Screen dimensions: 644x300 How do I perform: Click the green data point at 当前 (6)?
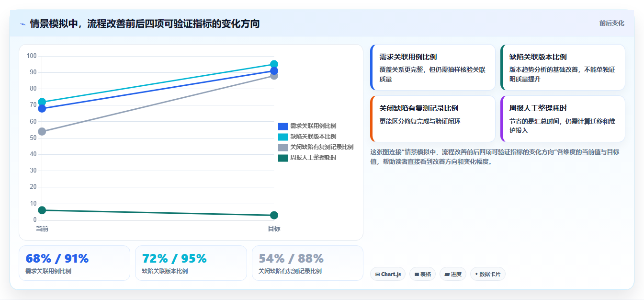pos(42,210)
